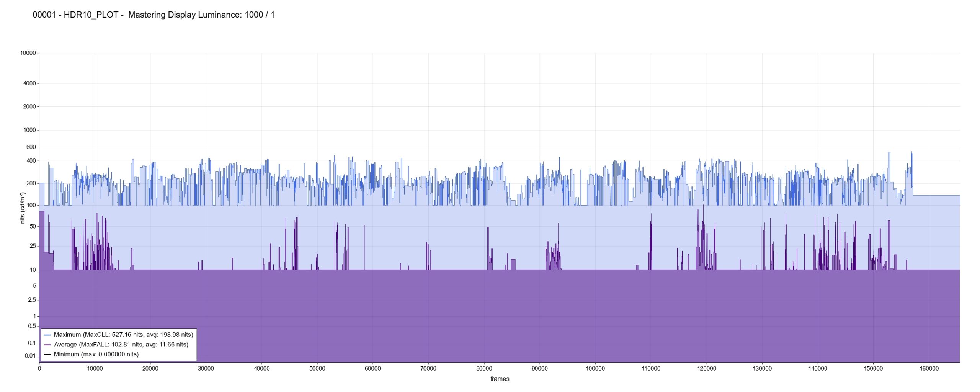Click the 100000 x-axis frame label
980x392 pixels.
(595, 369)
